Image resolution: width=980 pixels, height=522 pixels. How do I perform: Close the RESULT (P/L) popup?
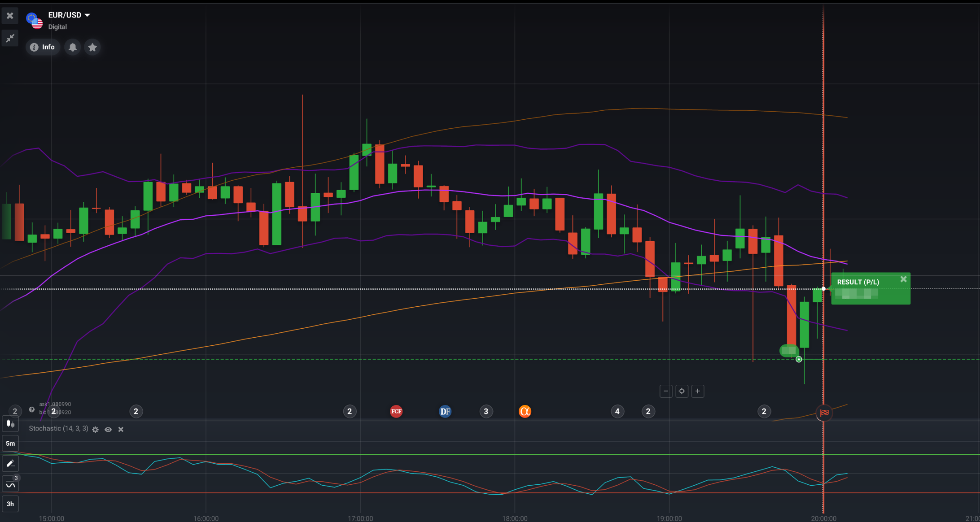(903, 279)
